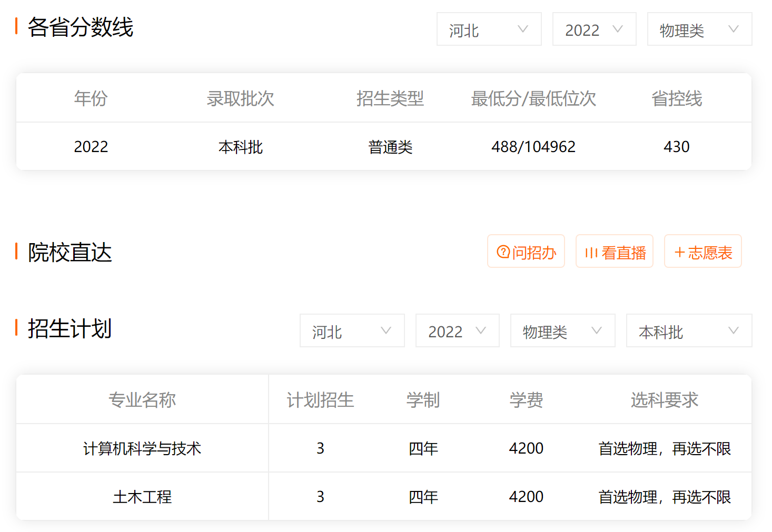Click the live bars icon in 看直播
The width and height of the screenshot is (772, 532).
click(x=591, y=253)
